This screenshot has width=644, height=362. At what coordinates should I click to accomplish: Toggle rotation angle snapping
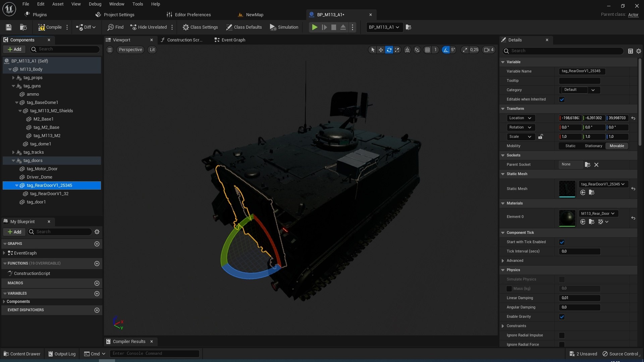click(x=445, y=50)
